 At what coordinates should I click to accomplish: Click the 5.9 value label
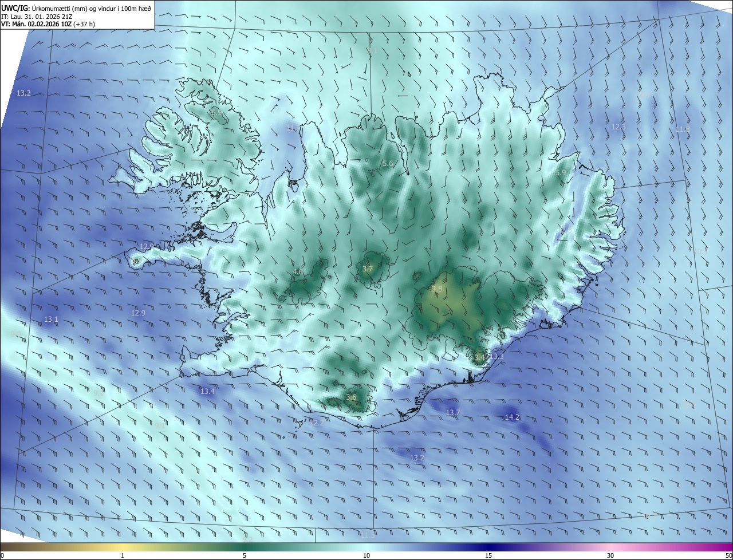561,172
